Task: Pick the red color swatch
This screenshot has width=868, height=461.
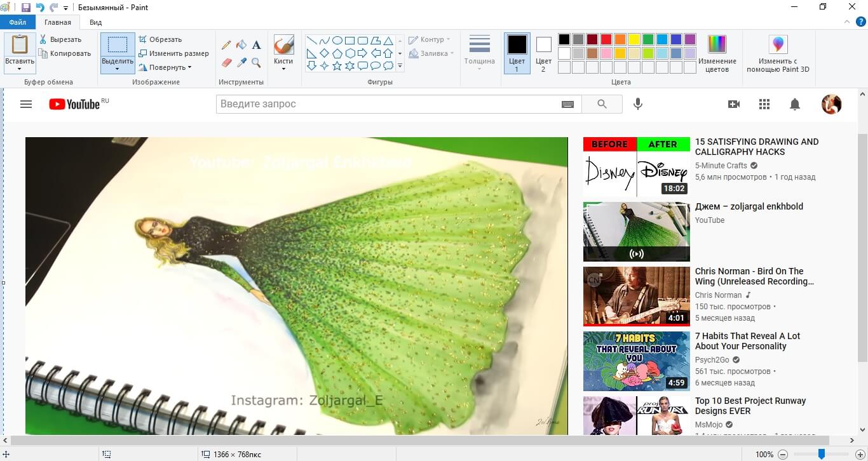Action: point(606,39)
